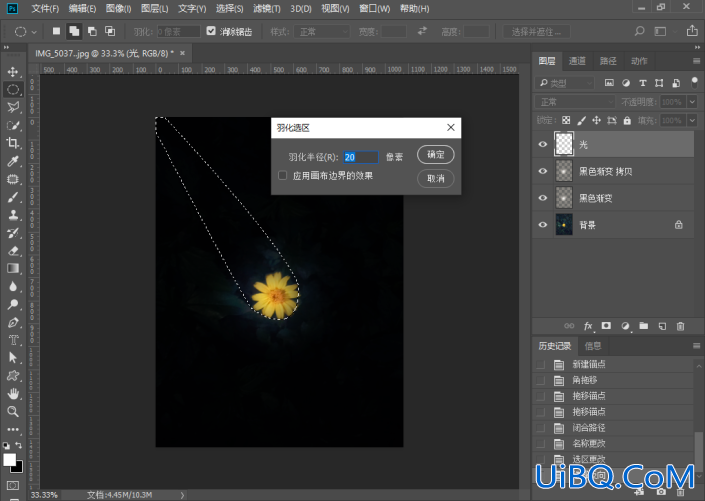Toggle Anti-alias checkbox
The image size is (705, 501).
(211, 31)
